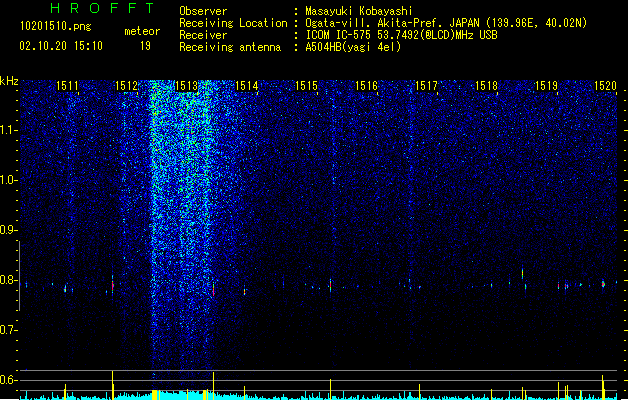Click the 0.6 kHz axis label

click(8, 380)
